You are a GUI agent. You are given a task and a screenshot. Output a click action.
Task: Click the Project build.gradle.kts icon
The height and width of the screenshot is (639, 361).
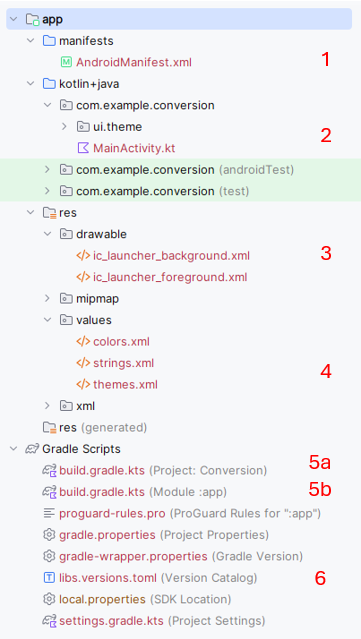tap(50, 471)
